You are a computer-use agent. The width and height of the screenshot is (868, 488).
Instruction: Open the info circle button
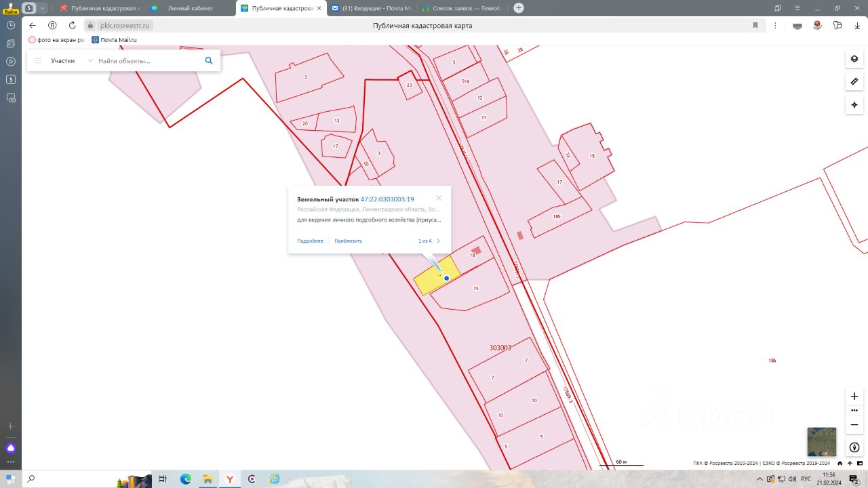(x=854, y=447)
